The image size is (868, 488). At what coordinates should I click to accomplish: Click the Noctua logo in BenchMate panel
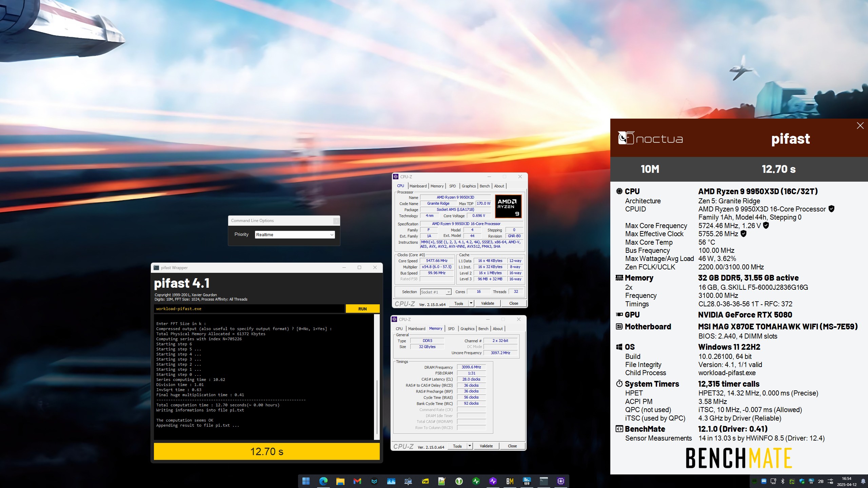650,139
